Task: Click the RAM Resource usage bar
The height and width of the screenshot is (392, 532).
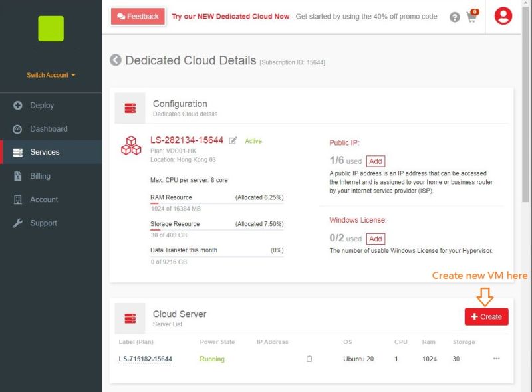Action: coord(217,203)
